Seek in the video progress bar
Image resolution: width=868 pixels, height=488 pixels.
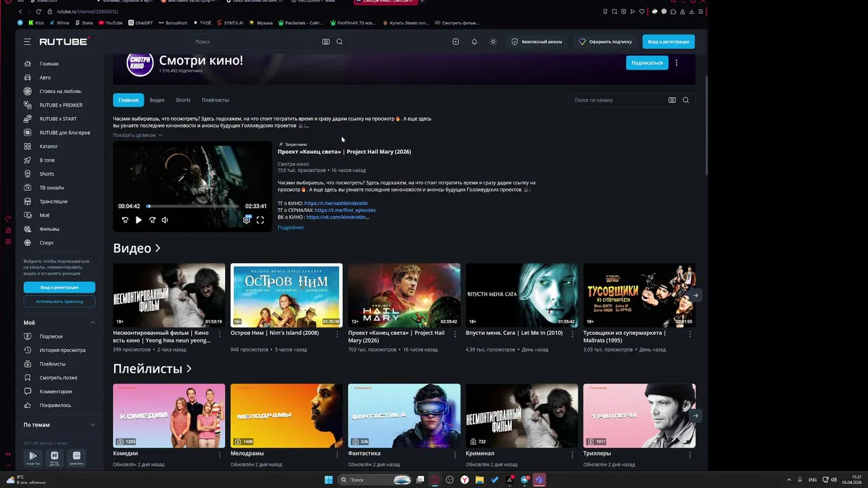(x=192, y=206)
